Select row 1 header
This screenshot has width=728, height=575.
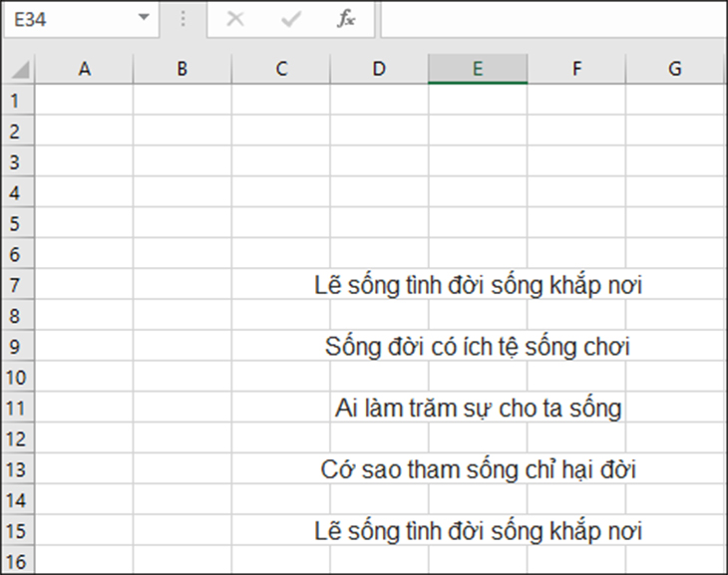(18, 101)
